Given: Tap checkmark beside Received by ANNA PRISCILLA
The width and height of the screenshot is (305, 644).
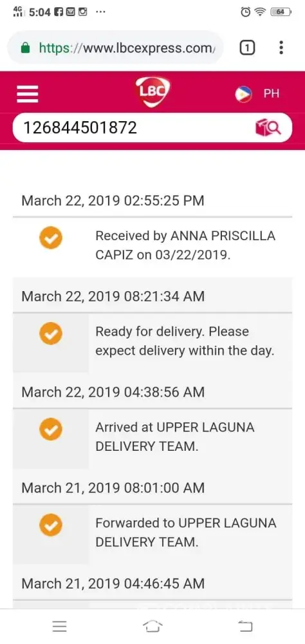Looking at the screenshot, I should pyautogui.click(x=51, y=238).
